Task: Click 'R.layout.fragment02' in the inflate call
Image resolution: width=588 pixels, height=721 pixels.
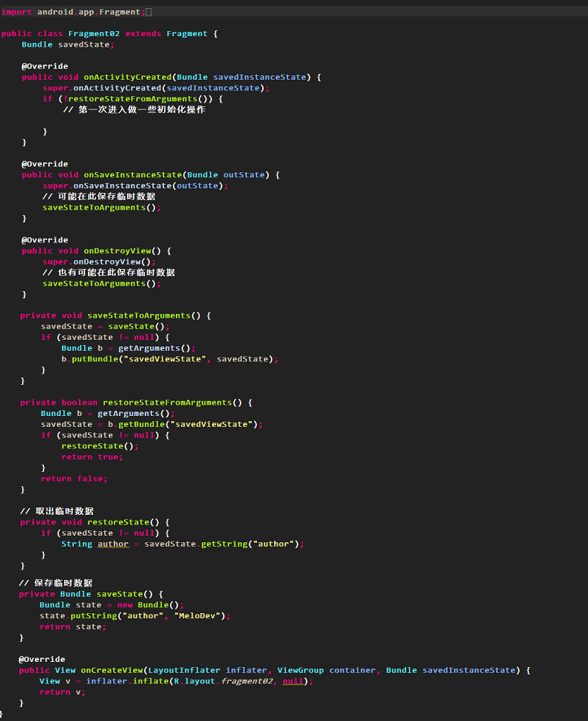Action: coord(223,681)
